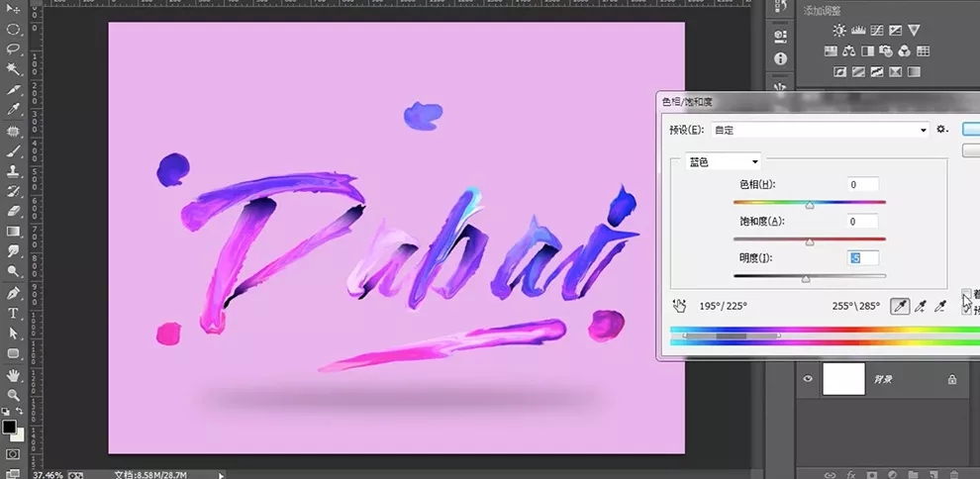
Task: Open the preset options gear menu
Action: coord(941,130)
